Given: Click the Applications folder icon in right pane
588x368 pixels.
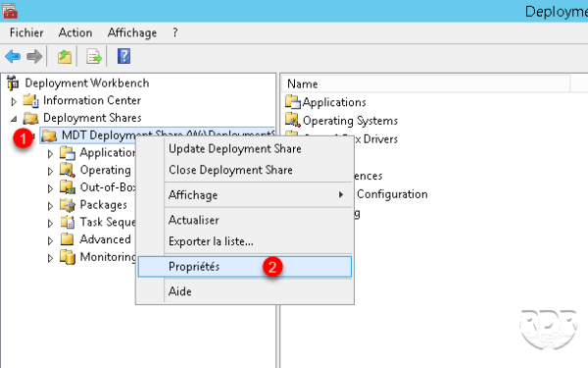Looking at the screenshot, I should coord(292,102).
